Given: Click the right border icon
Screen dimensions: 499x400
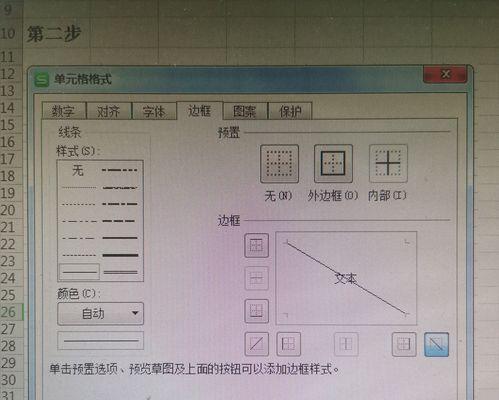Looking at the screenshot, I should pos(404,344).
